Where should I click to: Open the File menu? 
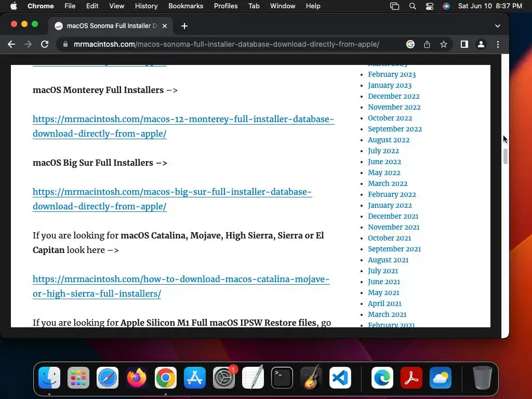(x=70, y=6)
